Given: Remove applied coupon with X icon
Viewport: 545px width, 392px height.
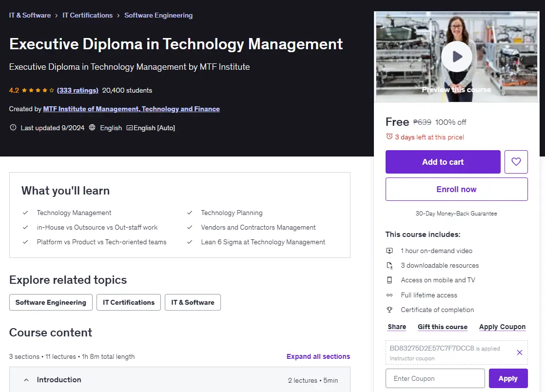Looking at the screenshot, I should 519,353.
